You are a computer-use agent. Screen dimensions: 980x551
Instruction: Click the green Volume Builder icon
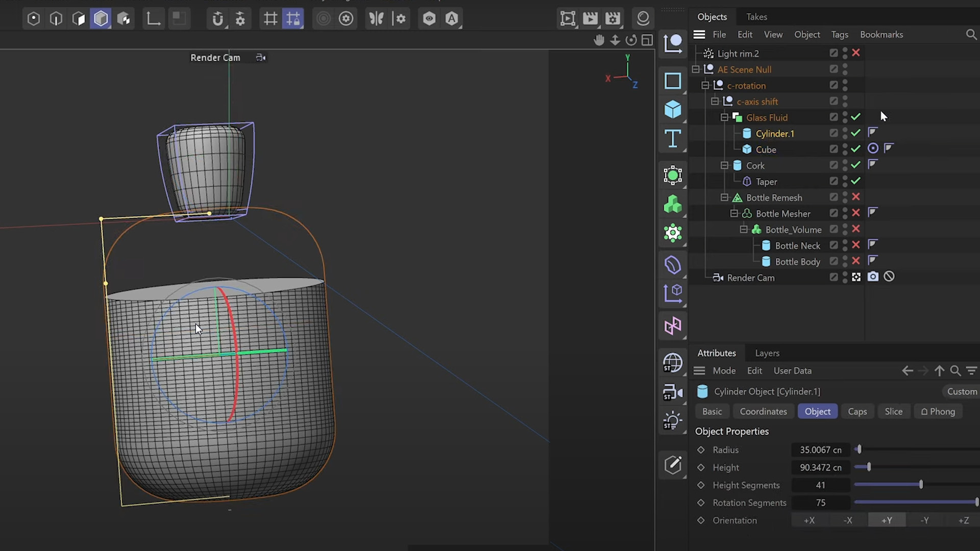point(673,205)
